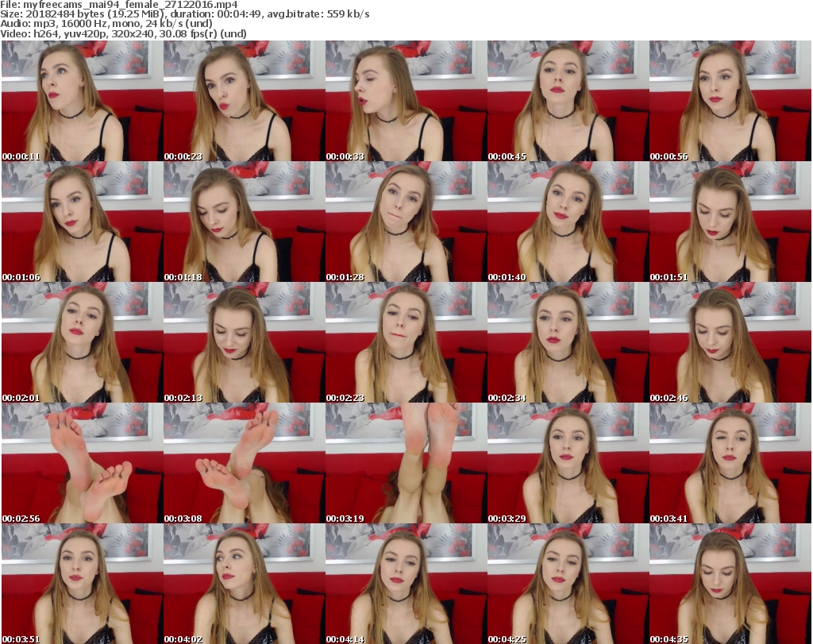Choose the frame at timestamp 00:03:41

(x=730, y=463)
